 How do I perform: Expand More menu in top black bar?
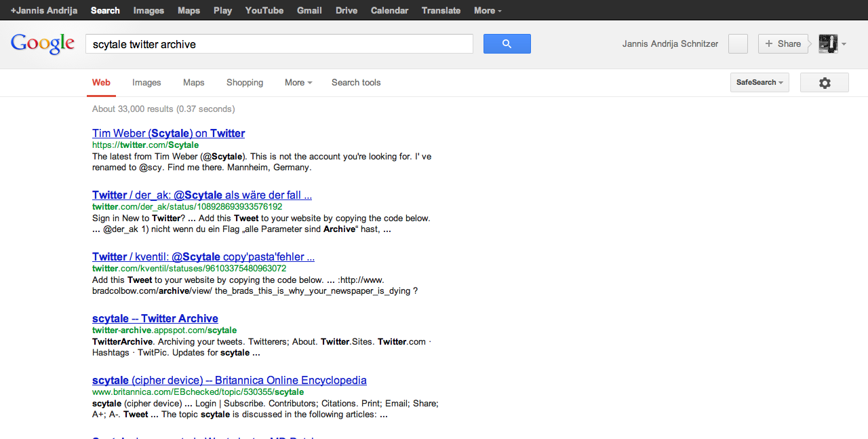(x=488, y=10)
